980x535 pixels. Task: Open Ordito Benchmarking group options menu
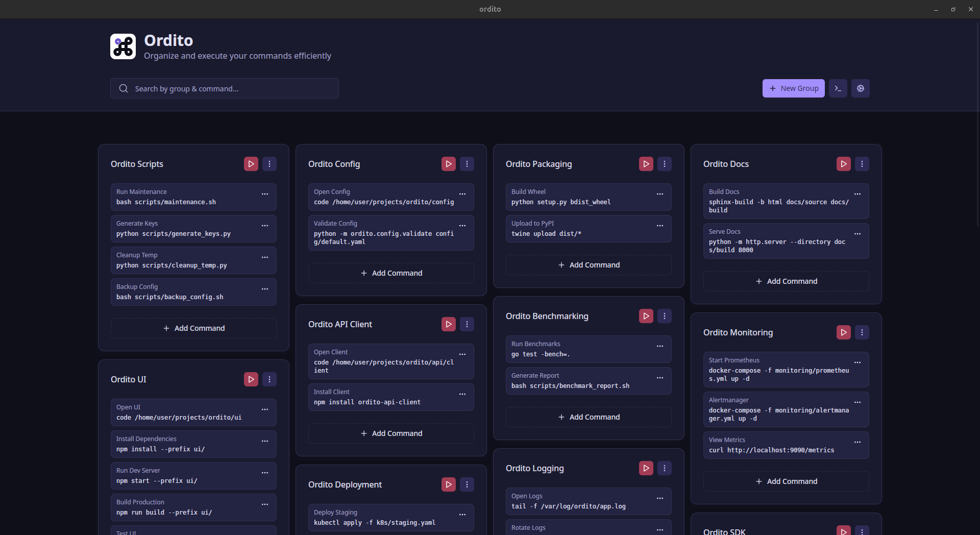[x=665, y=316]
